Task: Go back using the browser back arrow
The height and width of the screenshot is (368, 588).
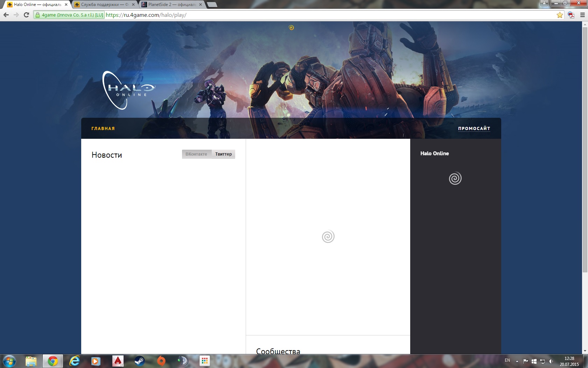Action: (x=6, y=15)
